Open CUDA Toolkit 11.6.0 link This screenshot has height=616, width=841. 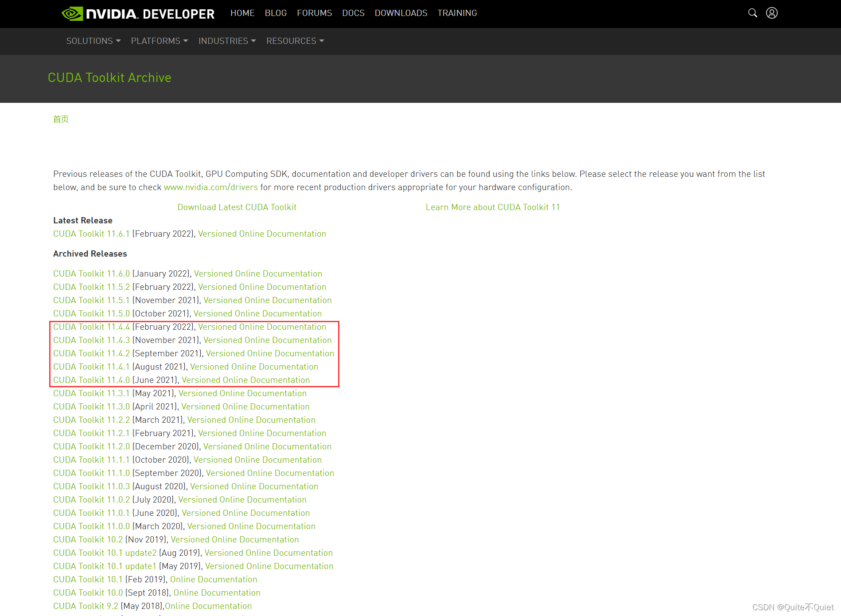91,274
